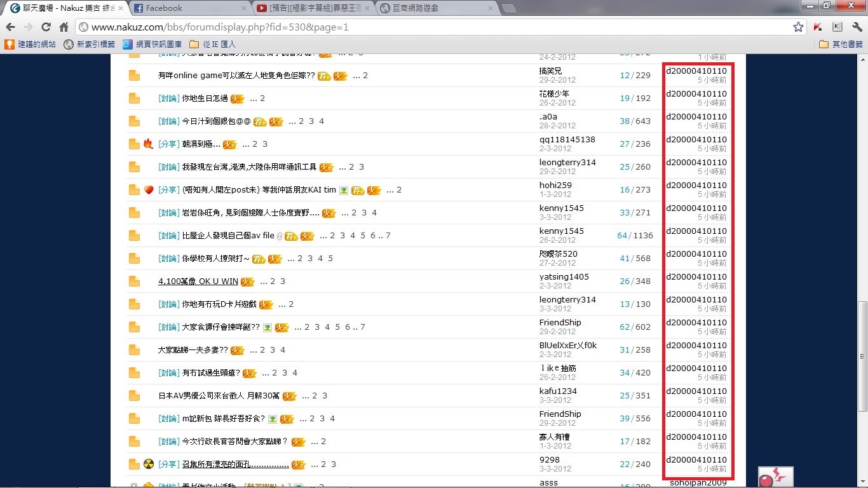Viewport: 868px width, 488px height.
Task: Open the 其他書籤 bookmarks folder
Action: (841, 44)
